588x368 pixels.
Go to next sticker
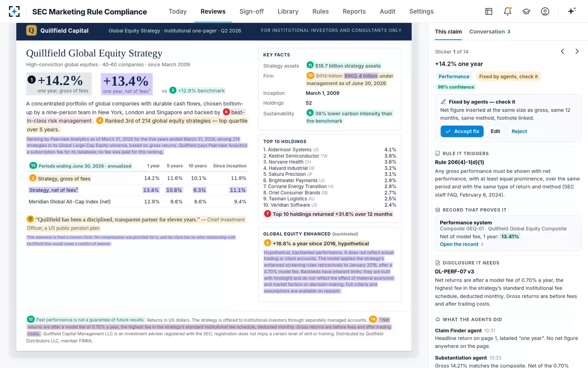[577, 52]
